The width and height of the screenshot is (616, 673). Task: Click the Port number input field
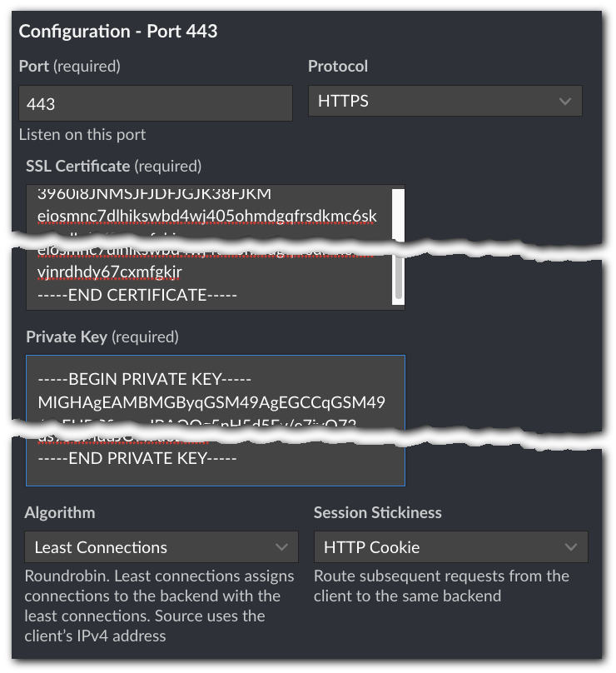point(155,103)
